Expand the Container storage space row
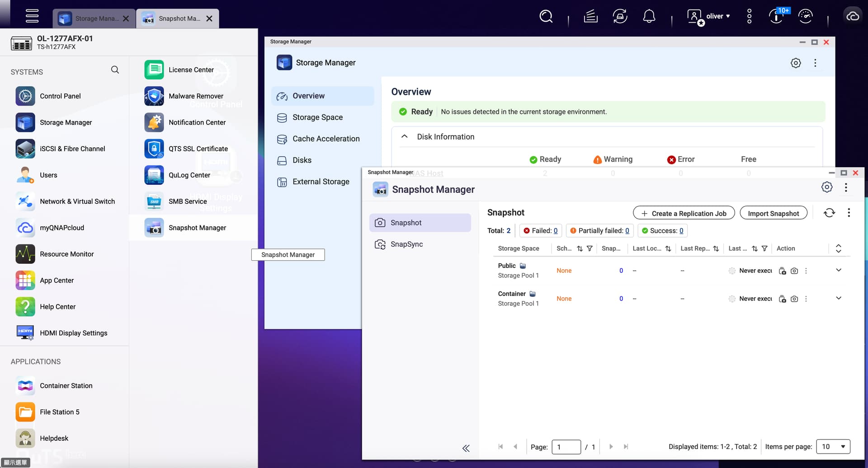 (838, 298)
